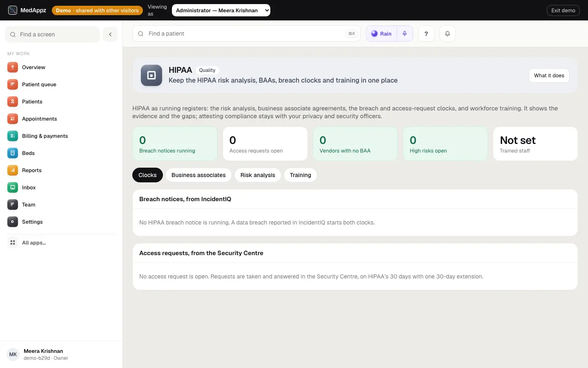Focus the Find a screen search box
Screen dimensions: 588x368
tap(52, 34)
